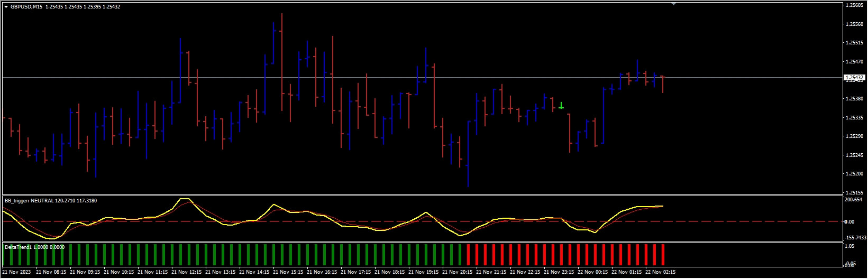Viewport: 868px width, 279px height.
Task: Click the 21 Nov 15:15 time label
Action: 288,273
